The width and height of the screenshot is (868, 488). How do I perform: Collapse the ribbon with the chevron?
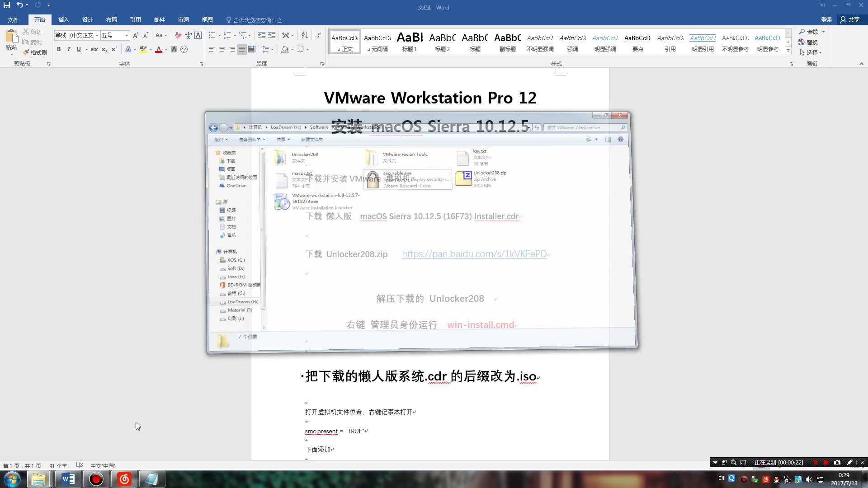click(x=861, y=64)
